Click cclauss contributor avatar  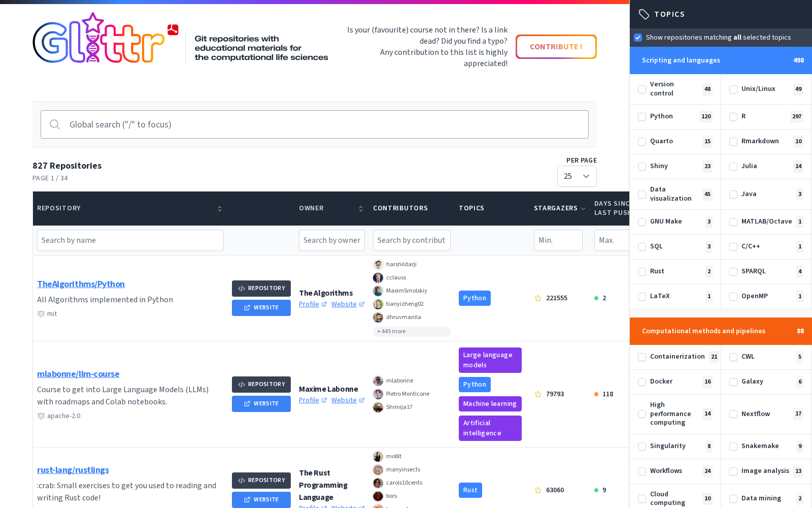(x=378, y=277)
